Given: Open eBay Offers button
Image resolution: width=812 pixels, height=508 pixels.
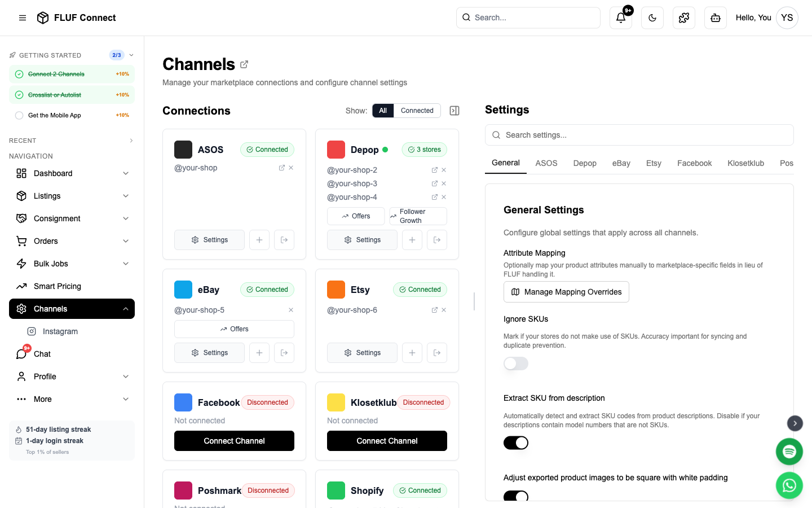Looking at the screenshot, I should 234,329.
